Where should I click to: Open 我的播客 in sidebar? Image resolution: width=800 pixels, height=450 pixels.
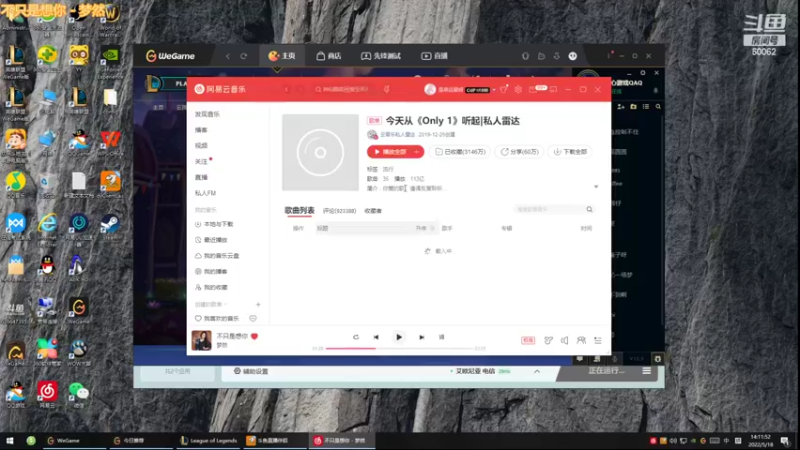211,271
